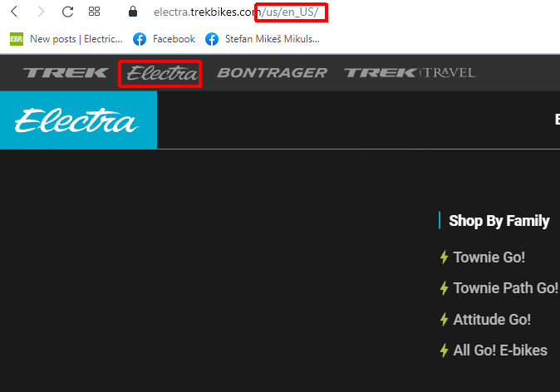This screenshot has width=560, height=392.
Task: Click the Shop By Family heading
Action: (x=499, y=221)
